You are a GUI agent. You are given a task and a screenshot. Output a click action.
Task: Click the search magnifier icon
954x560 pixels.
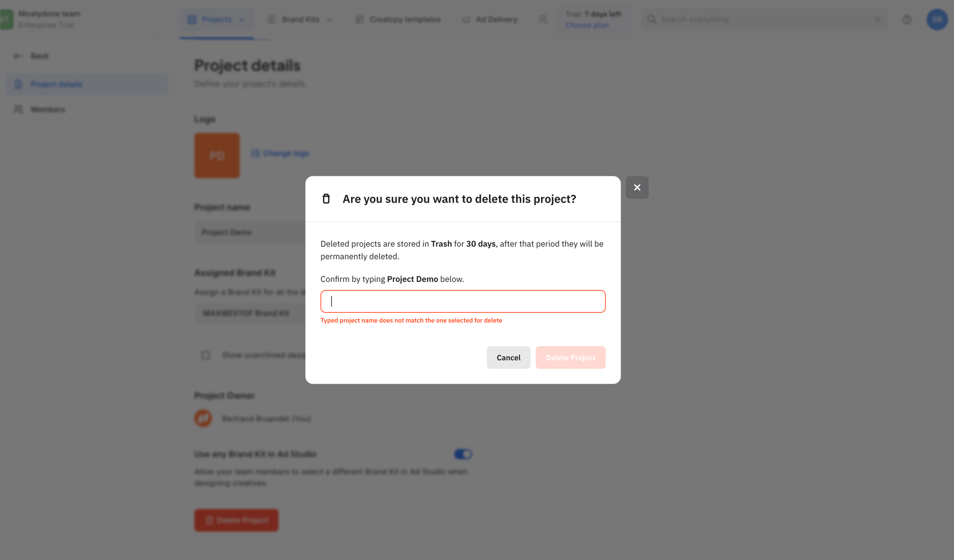click(x=651, y=20)
